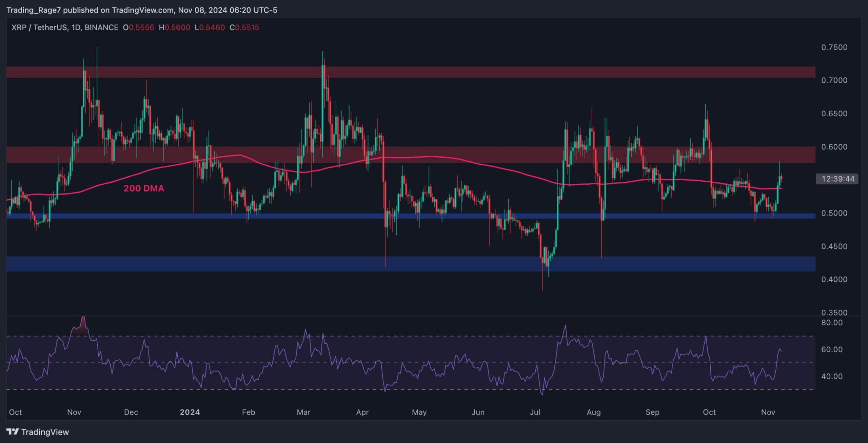868x443 pixels.
Task: Click the 0.3500 price axis label
Action: [834, 312]
